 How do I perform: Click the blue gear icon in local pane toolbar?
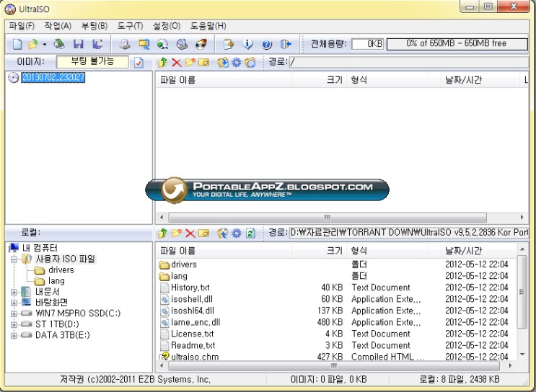237,233
